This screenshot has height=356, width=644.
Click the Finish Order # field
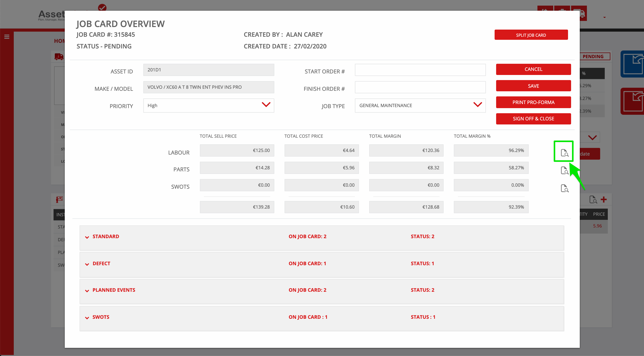pos(420,87)
